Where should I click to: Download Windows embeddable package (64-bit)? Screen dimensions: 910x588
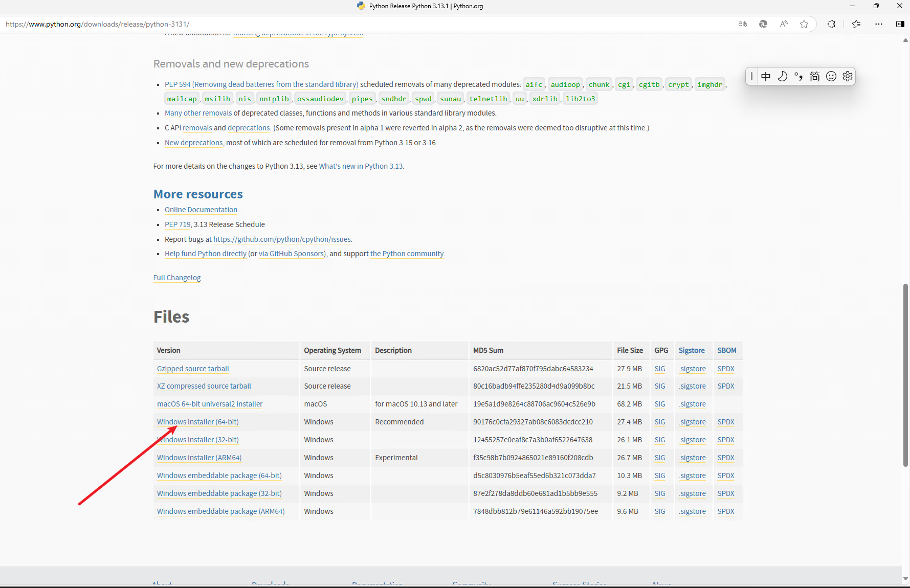pos(219,476)
